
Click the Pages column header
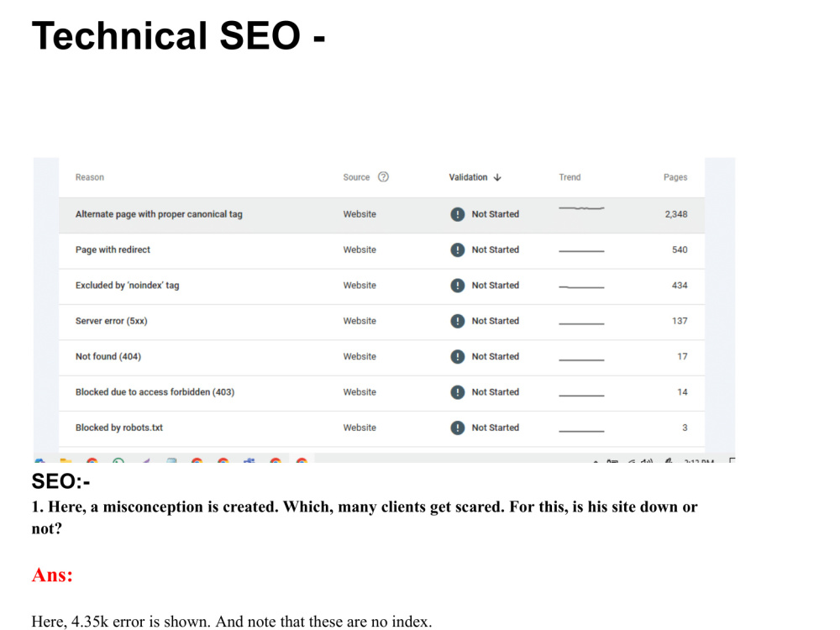675,177
